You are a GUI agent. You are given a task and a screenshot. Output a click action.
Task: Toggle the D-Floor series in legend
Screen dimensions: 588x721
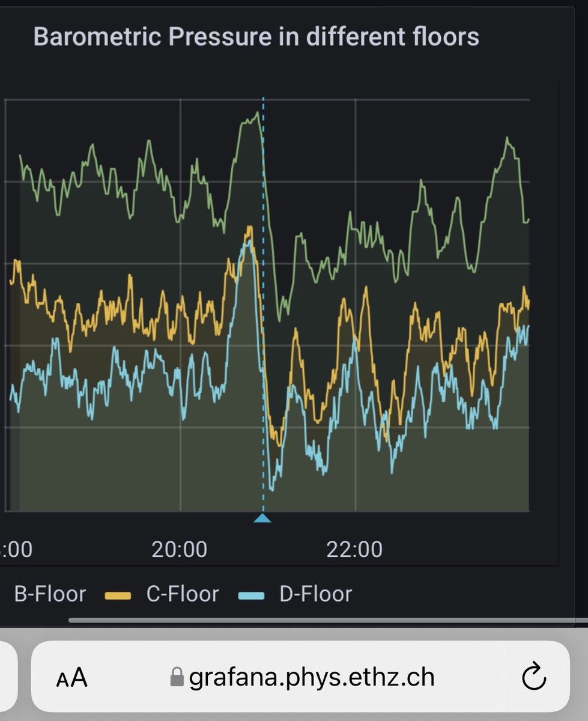click(x=316, y=594)
